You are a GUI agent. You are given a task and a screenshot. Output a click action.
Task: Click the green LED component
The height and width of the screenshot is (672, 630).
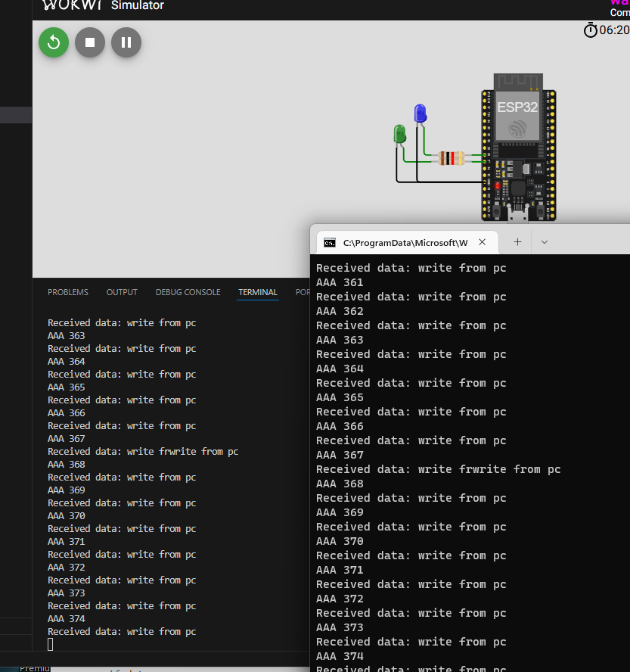tap(399, 135)
